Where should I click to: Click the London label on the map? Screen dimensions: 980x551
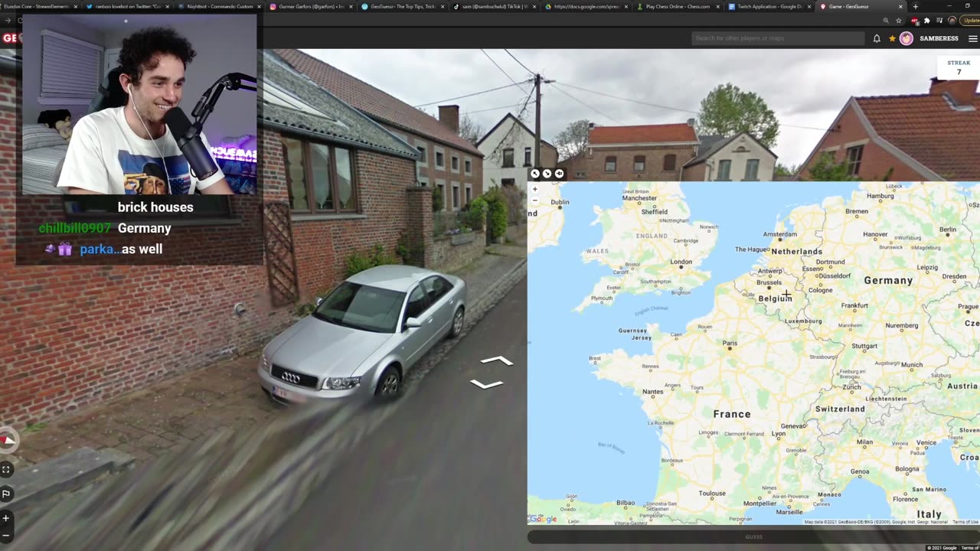(681, 262)
